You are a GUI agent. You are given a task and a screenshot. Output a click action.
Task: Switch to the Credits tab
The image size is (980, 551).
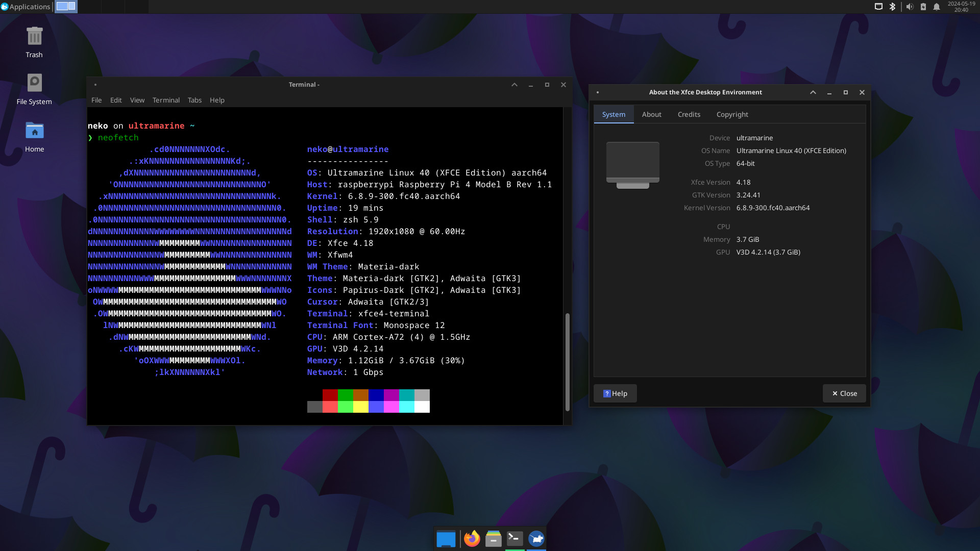(689, 114)
